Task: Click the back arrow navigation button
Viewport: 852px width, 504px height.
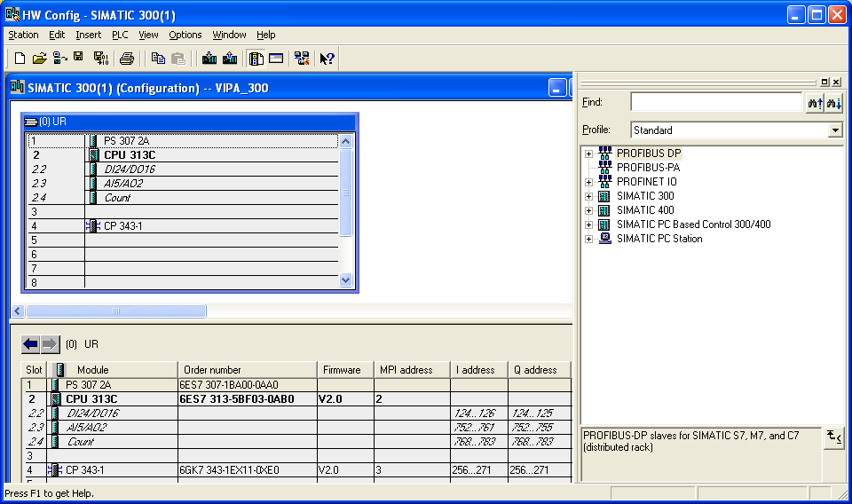Action: [x=31, y=343]
